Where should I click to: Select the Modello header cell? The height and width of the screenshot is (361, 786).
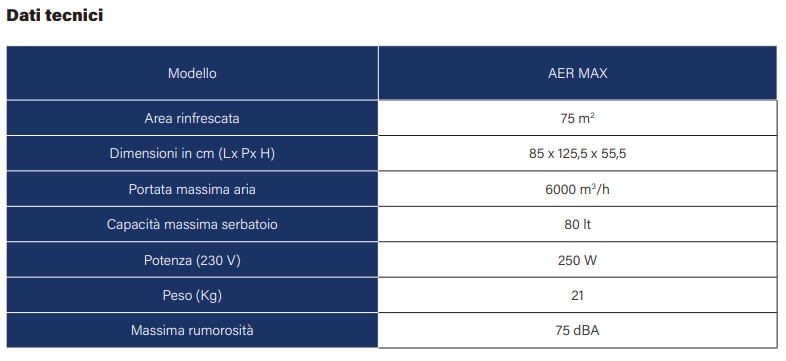[192, 73]
